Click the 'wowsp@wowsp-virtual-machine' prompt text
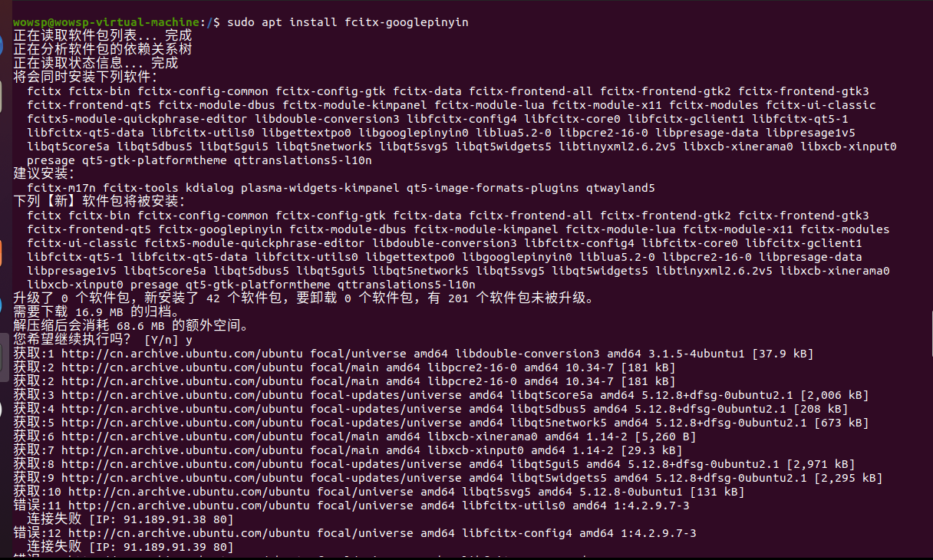This screenshot has height=560, width=933. (x=107, y=22)
